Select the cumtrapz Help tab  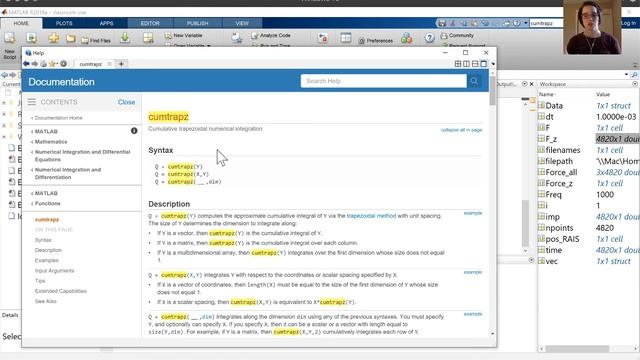pyautogui.click(x=91, y=64)
